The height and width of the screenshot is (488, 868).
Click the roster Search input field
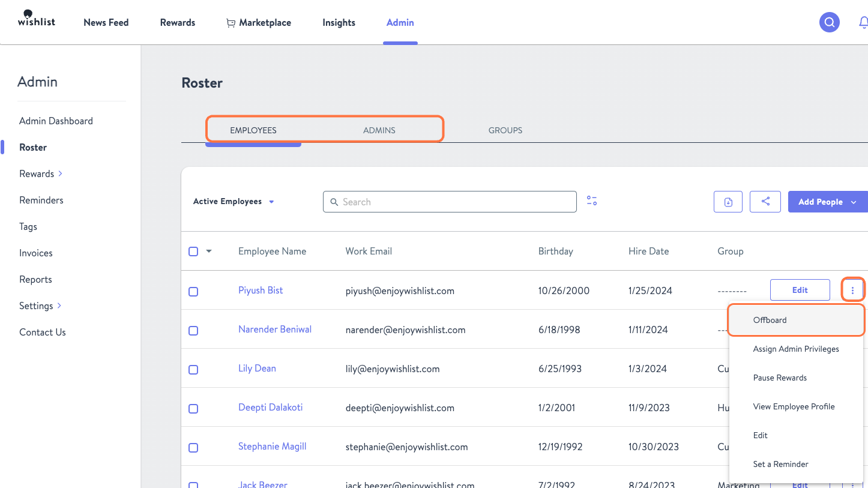tap(450, 202)
